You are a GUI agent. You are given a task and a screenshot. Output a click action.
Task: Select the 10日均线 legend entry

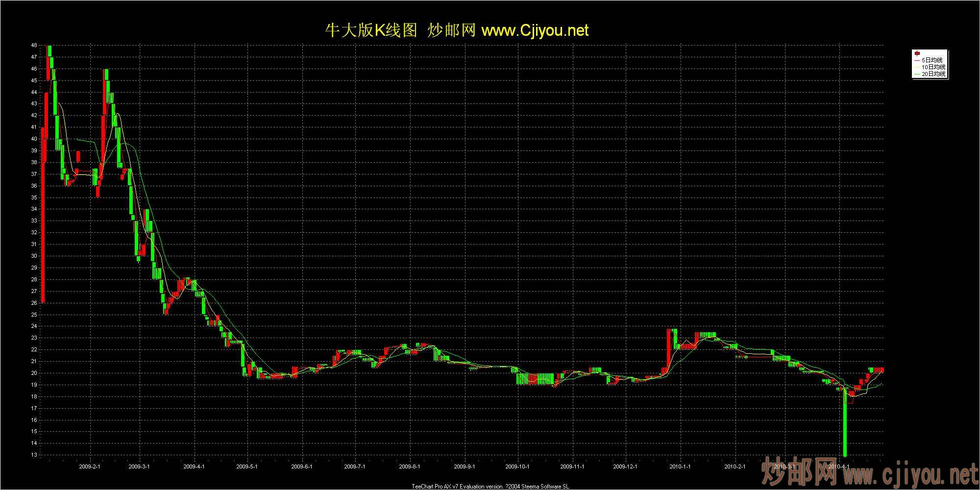(933, 67)
